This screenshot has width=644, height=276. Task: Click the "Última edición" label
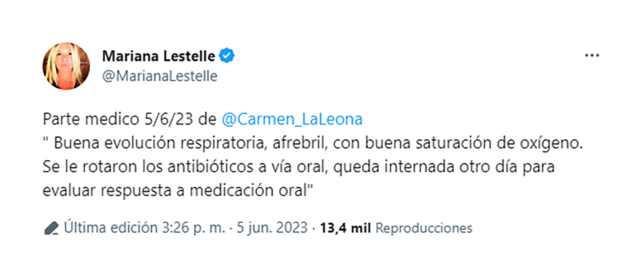click(111, 228)
